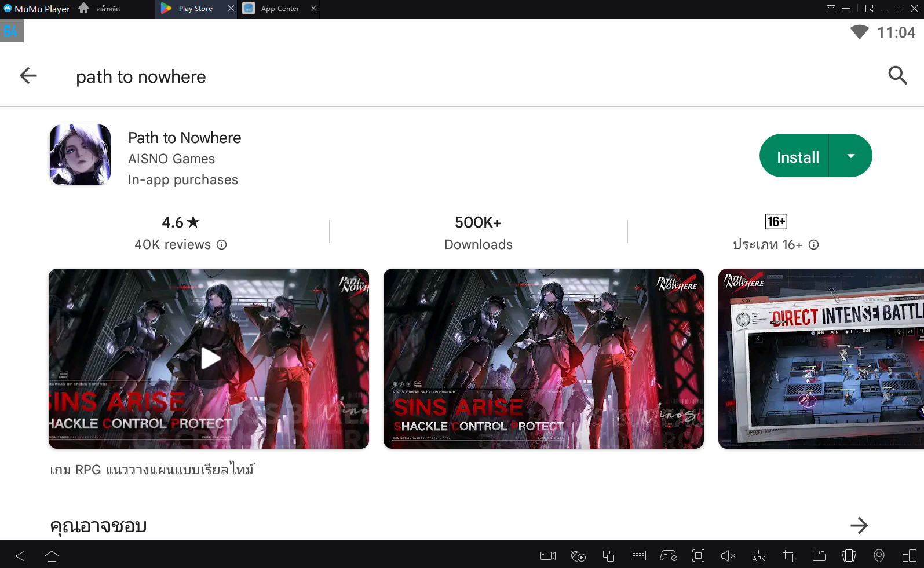Click the 'path to nowhere' search field
The width and height of the screenshot is (924, 568).
[x=141, y=77]
